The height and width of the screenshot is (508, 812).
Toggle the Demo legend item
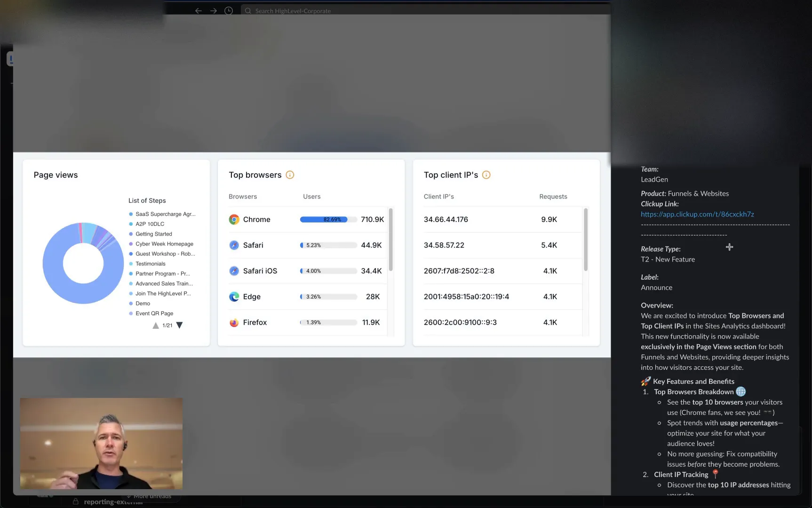click(139, 303)
